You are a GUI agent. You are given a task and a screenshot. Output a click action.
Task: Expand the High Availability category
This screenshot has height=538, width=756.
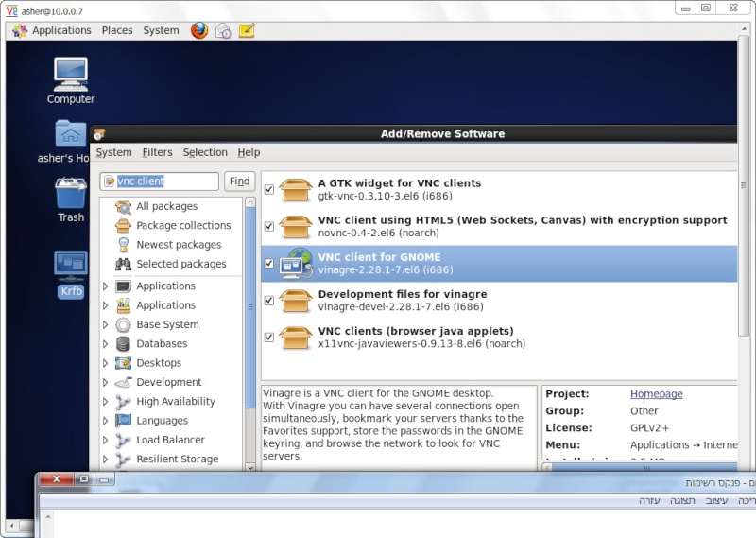106,402
